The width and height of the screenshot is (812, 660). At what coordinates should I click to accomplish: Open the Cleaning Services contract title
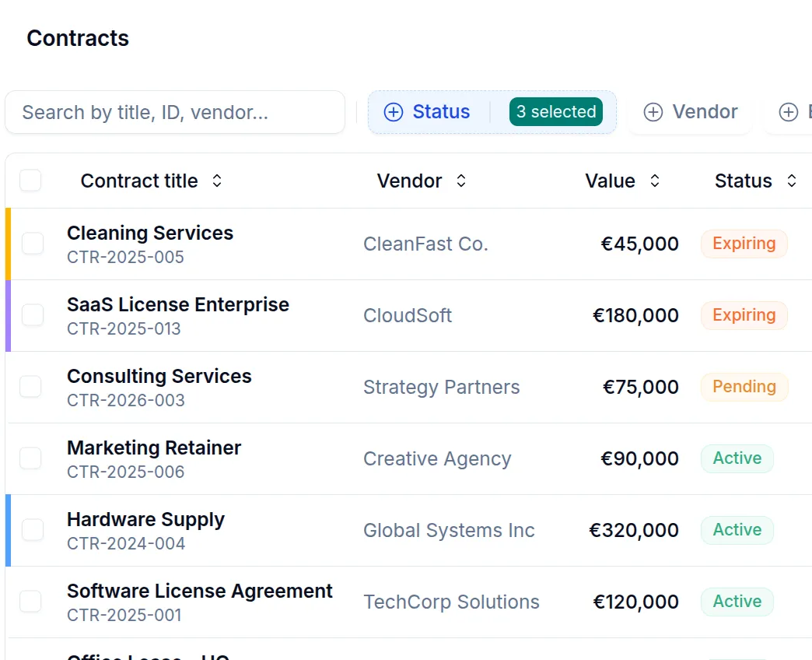click(150, 233)
